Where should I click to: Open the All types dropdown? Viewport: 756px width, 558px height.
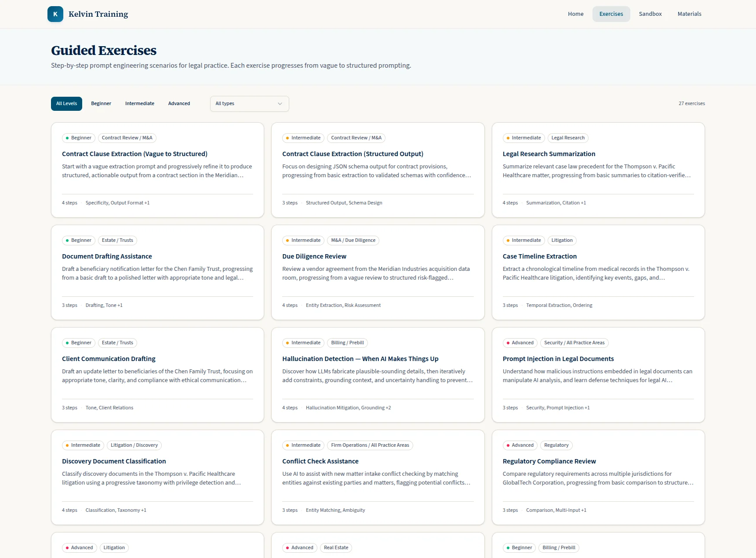click(249, 103)
